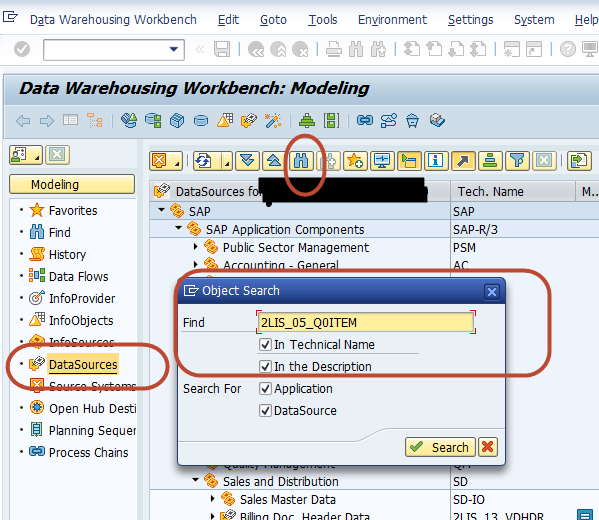Click the Find Next binoculars icon

click(378, 50)
